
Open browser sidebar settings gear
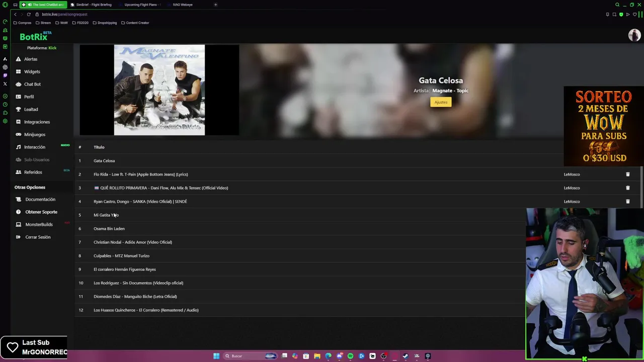[x=5, y=121]
